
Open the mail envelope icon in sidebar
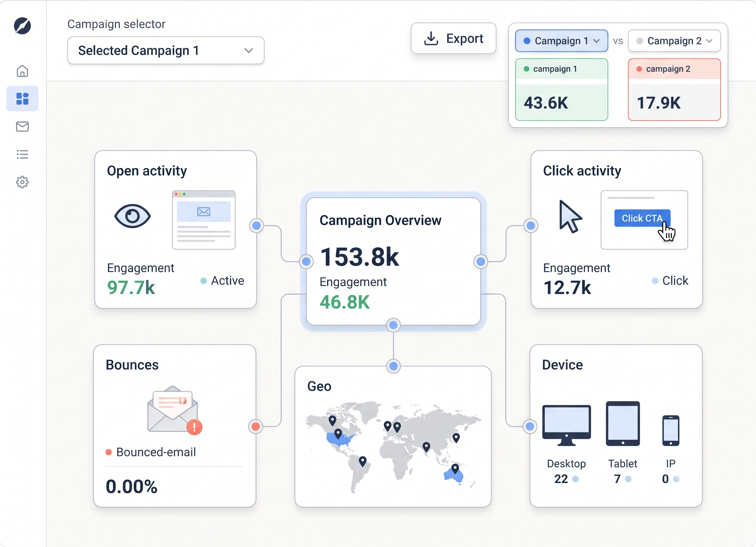(22, 127)
